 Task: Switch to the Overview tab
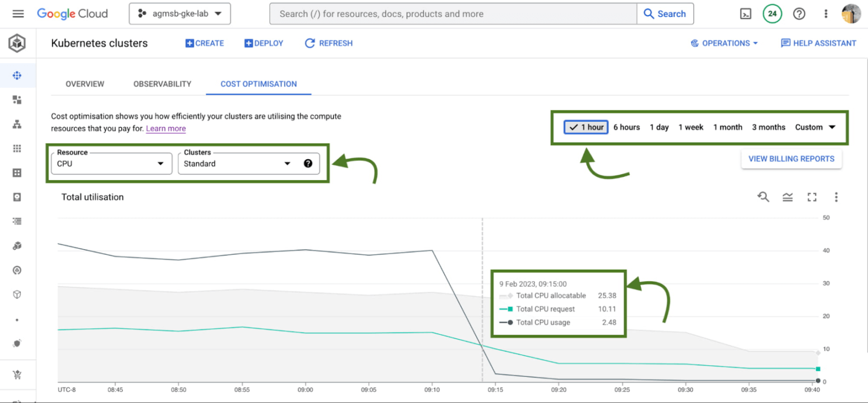tap(85, 84)
